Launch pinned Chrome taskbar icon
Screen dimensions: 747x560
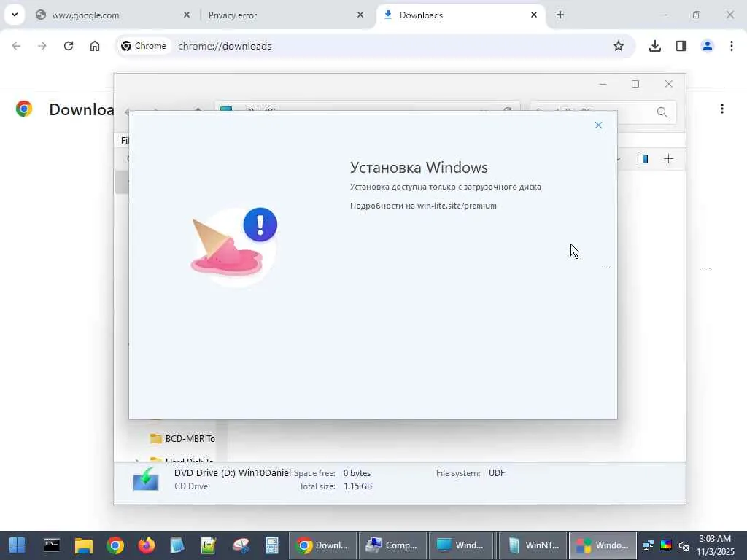(x=115, y=545)
